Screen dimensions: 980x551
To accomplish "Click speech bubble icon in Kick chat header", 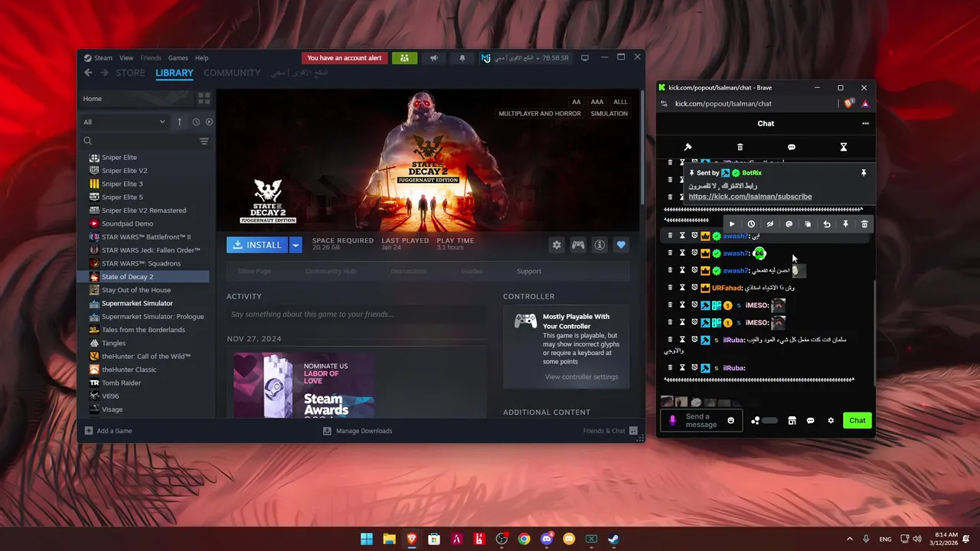I will [792, 147].
